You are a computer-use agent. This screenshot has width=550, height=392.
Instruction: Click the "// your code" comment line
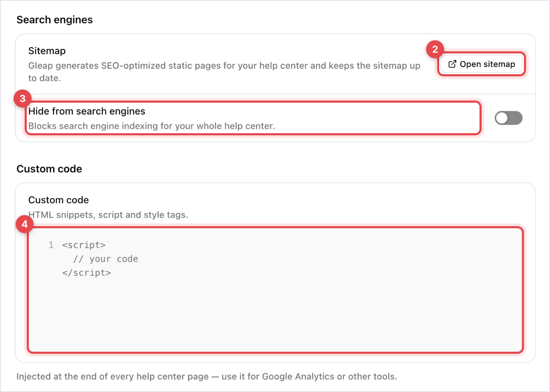[x=105, y=259]
